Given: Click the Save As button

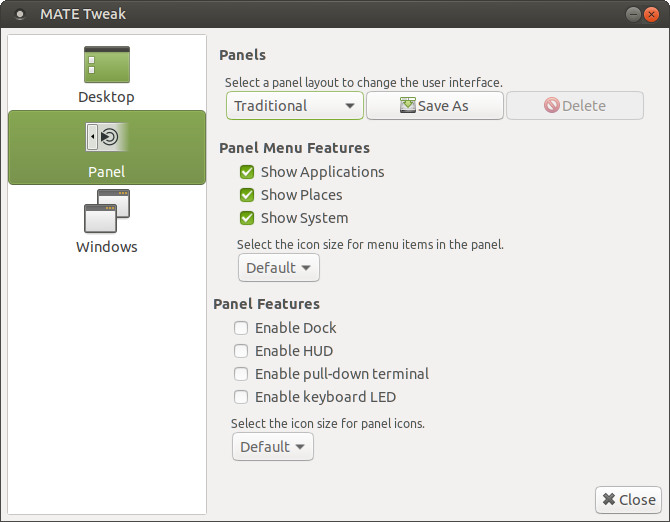Looking at the screenshot, I should pyautogui.click(x=435, y=106).
